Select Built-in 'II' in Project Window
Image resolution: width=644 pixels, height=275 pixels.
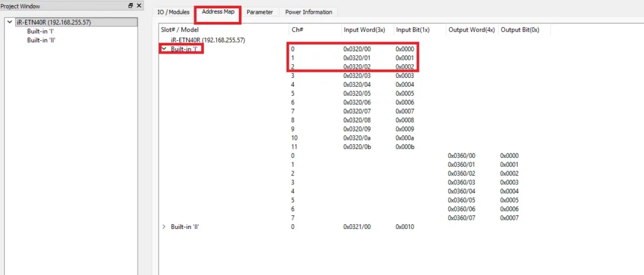[x=41, y=40]
